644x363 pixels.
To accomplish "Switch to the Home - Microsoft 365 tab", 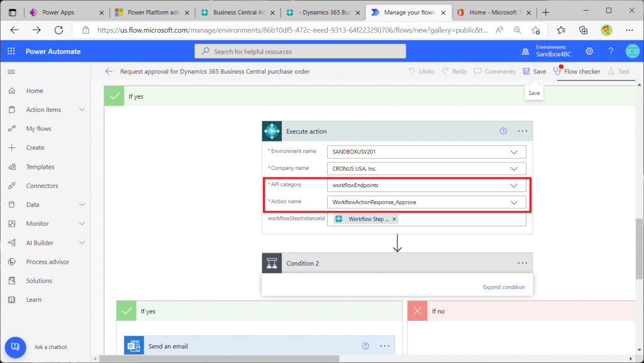I will point(494,13).
